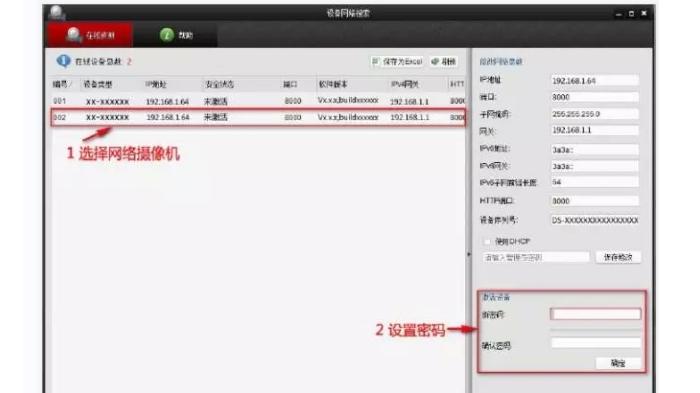Select device row numbered 001

(x=258, y=101)
